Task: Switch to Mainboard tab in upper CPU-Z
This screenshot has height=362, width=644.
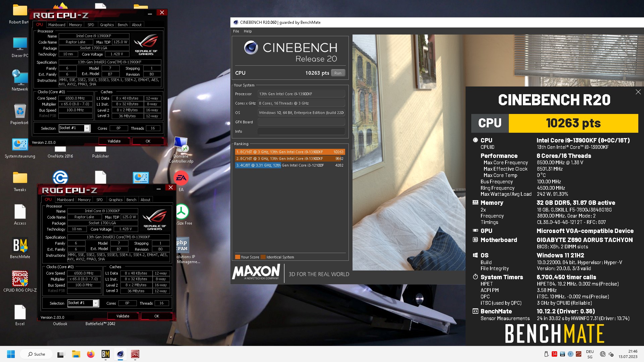Action: [57, 25]
